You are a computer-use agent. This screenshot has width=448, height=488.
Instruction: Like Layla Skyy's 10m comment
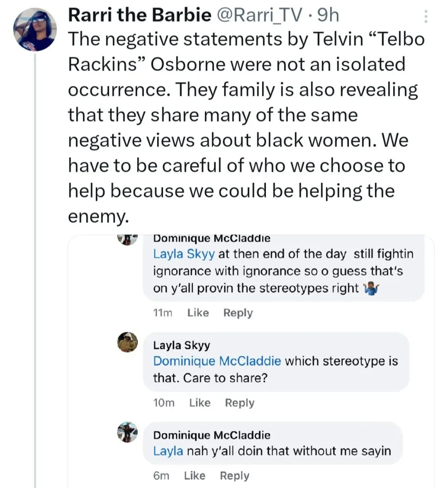coord(200,403)
